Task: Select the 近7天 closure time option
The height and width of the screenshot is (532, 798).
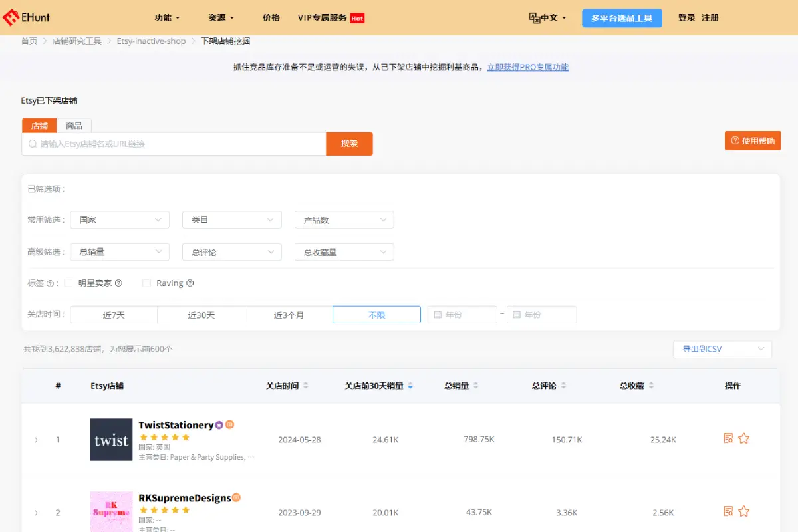Action: 113,314
